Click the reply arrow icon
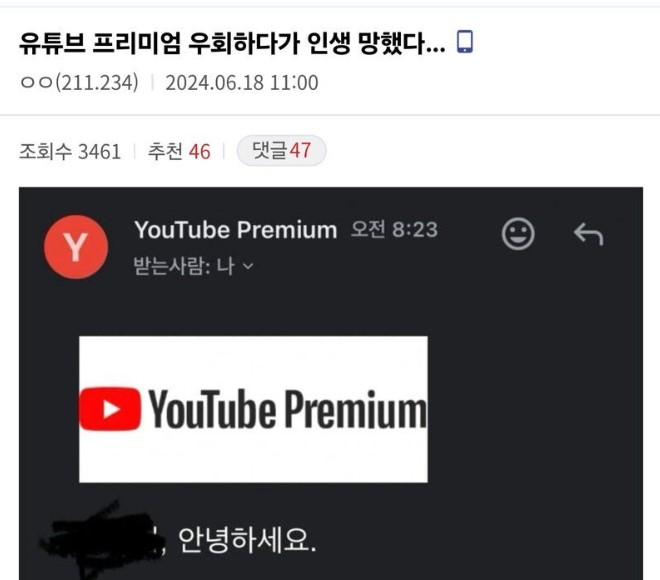This screenshot has width=660, height=580. pyautogui.click(x=588, y=234)
